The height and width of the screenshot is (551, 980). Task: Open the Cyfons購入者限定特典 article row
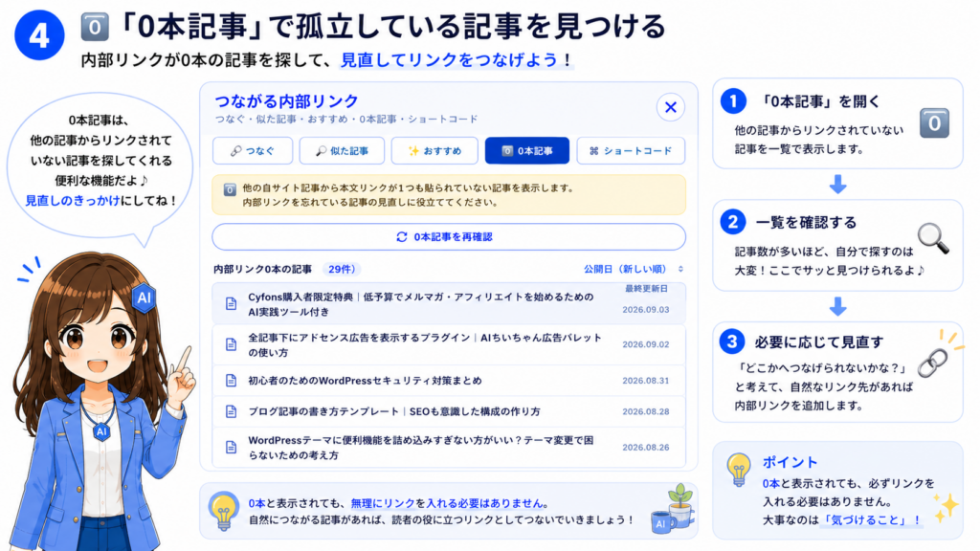pos(449,303)
